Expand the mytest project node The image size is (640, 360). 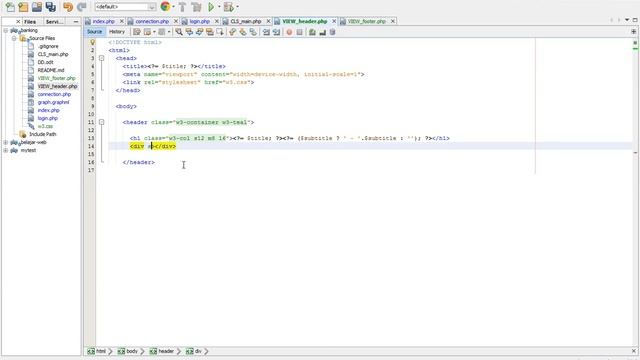pyautogui.click(x=6, y=150)
